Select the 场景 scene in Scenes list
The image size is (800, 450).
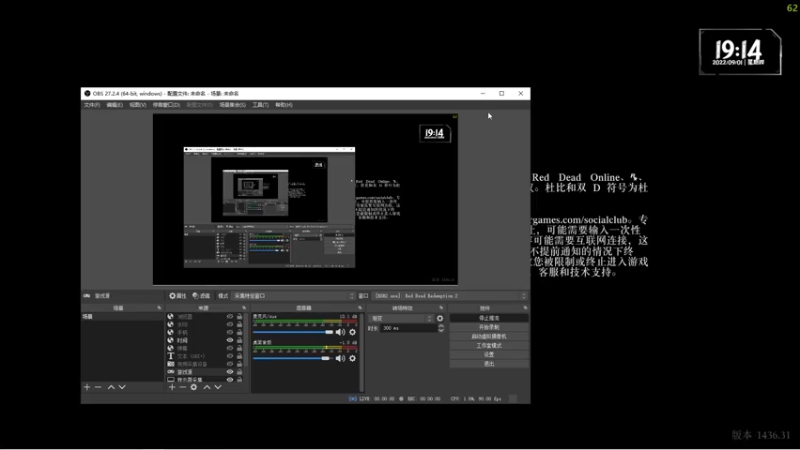coord(122,316)
